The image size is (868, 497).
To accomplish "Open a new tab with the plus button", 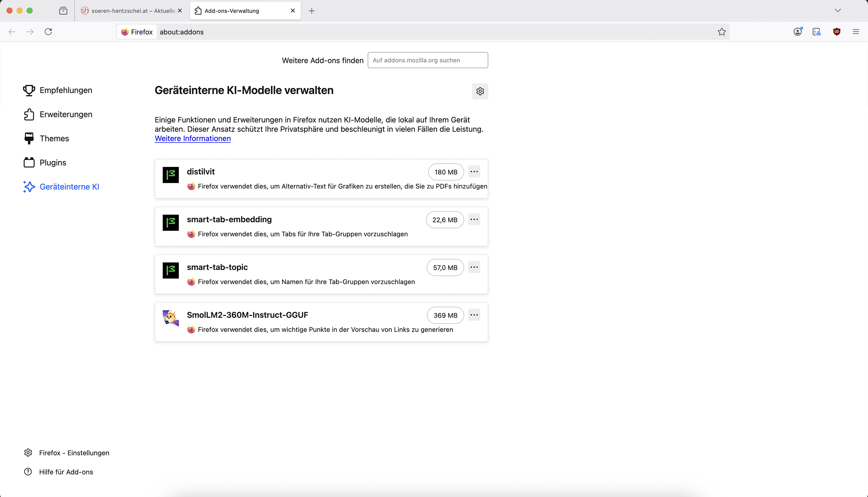I will click(x=312, y=11).
